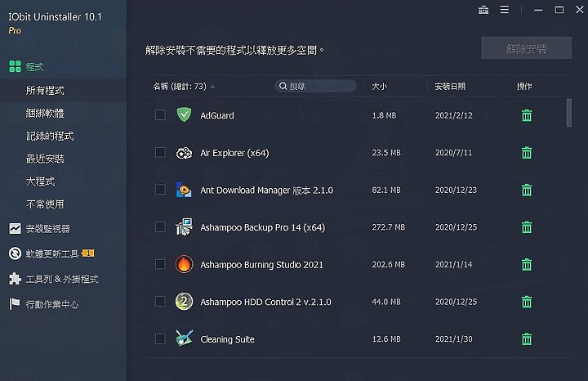Open 所有程式 in the sidebar
This screenshot has width=588, height=381.
63,90
